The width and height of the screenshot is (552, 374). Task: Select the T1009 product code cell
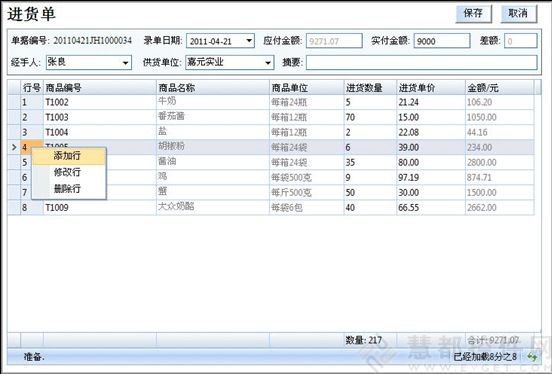(100, 207)
